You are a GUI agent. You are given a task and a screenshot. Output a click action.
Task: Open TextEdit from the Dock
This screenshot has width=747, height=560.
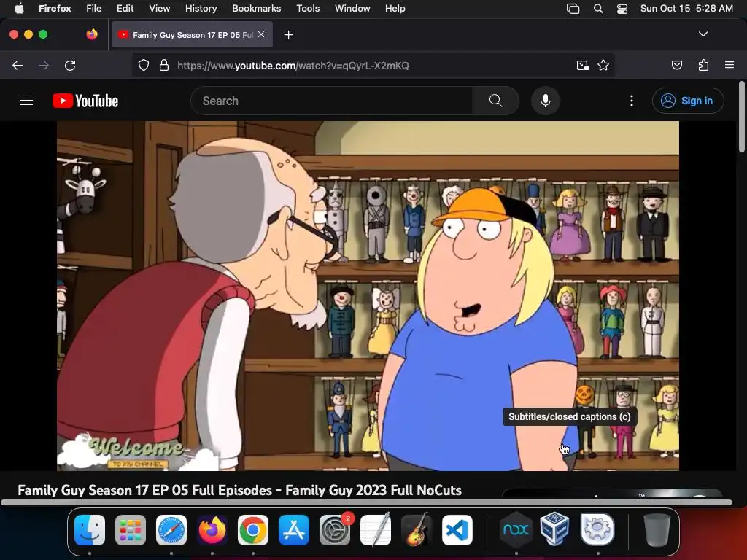[x=376, y=529]
